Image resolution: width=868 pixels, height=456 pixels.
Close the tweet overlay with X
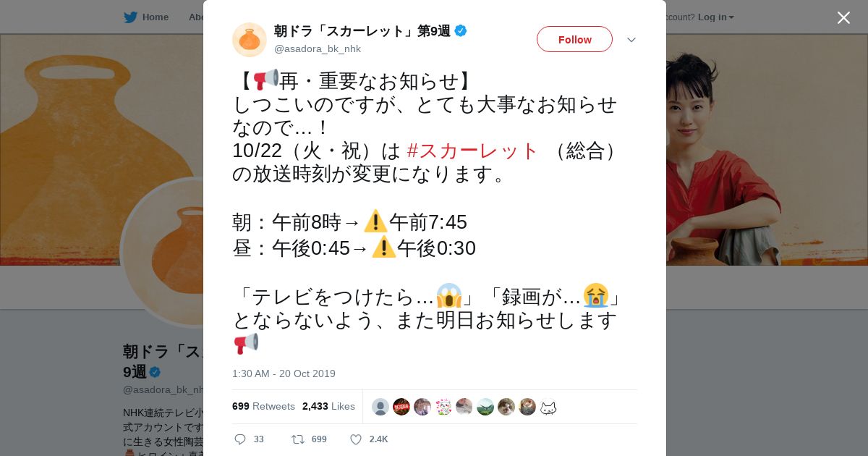[x=843, y=17]
